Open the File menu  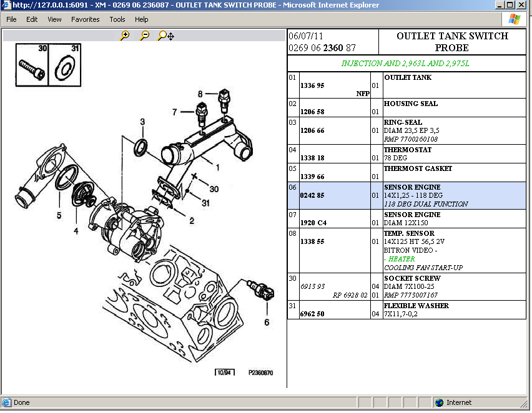click(11, 19)
